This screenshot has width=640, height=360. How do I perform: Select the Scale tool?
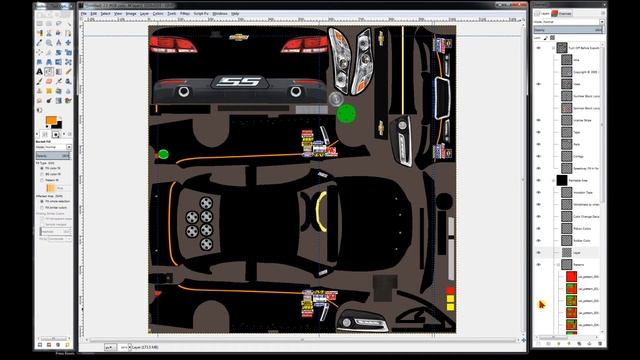[x=68, y=52]
